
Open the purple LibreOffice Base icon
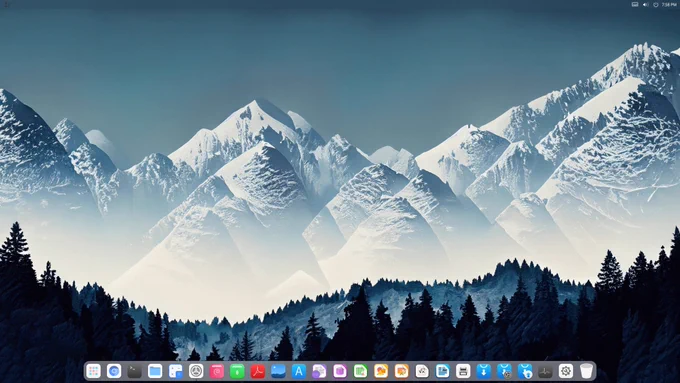pyautogui.click(x=340, y=371)
